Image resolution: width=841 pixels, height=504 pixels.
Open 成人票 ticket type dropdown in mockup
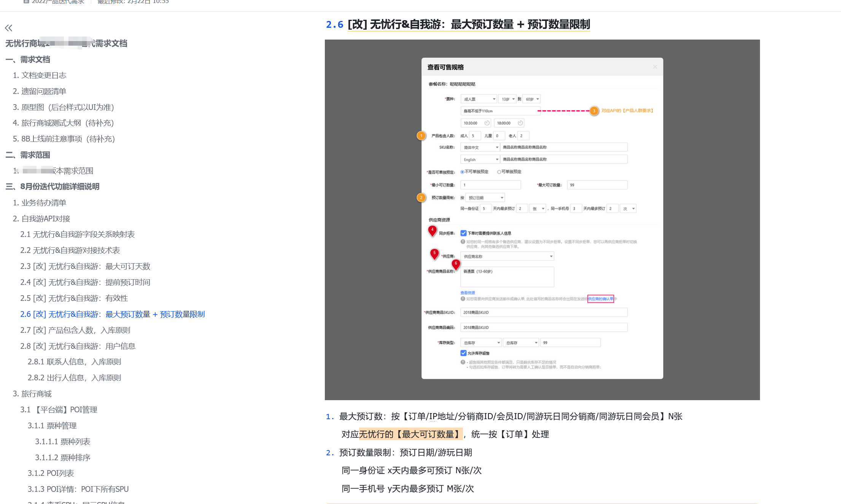click(479, 99)
